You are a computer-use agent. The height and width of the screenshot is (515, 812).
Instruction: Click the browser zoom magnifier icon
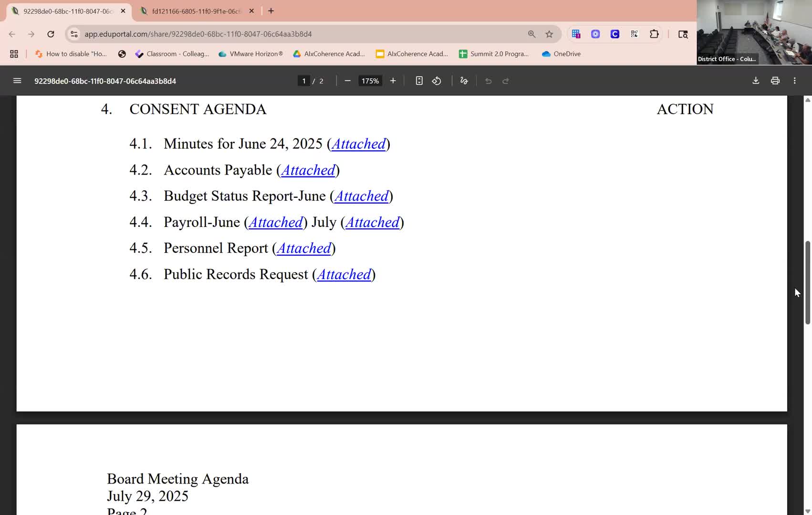(531, 34)
